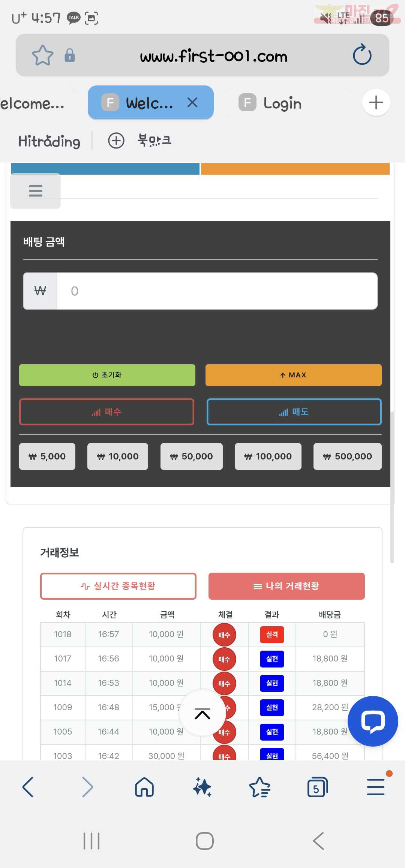This screenshot has height=868, width=405.
Task: Go to browser home page icon
Action: (x=144, y=787)
